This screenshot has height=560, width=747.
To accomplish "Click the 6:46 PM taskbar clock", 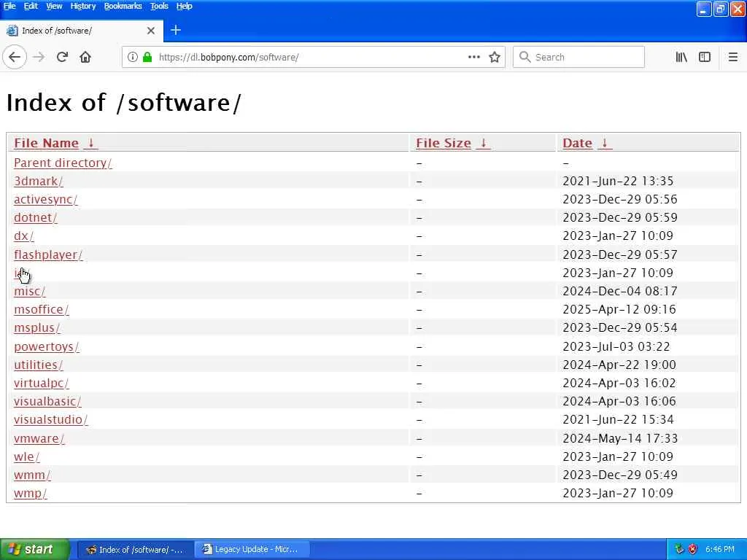I will click(720, 549).
